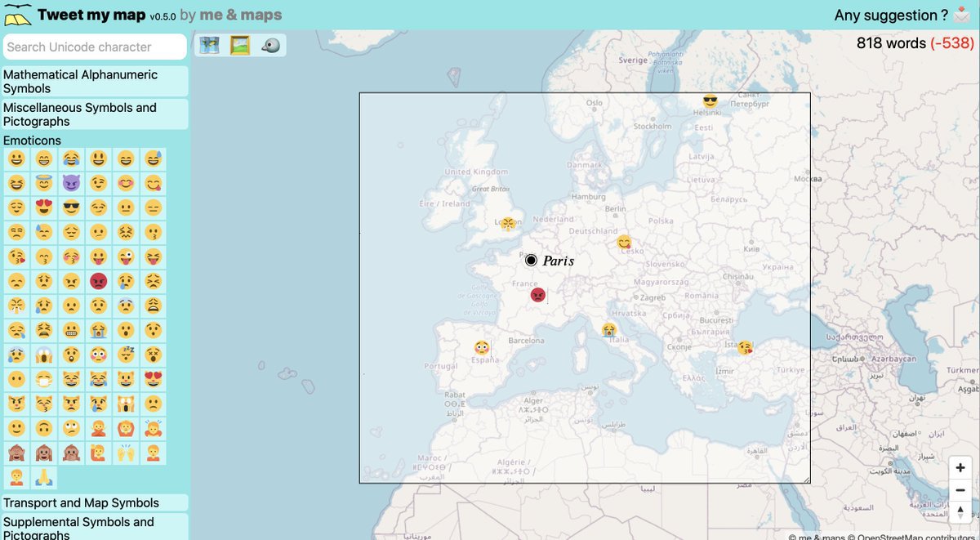Select the sleeping face emoji with zzz

[x=126, y=355]
